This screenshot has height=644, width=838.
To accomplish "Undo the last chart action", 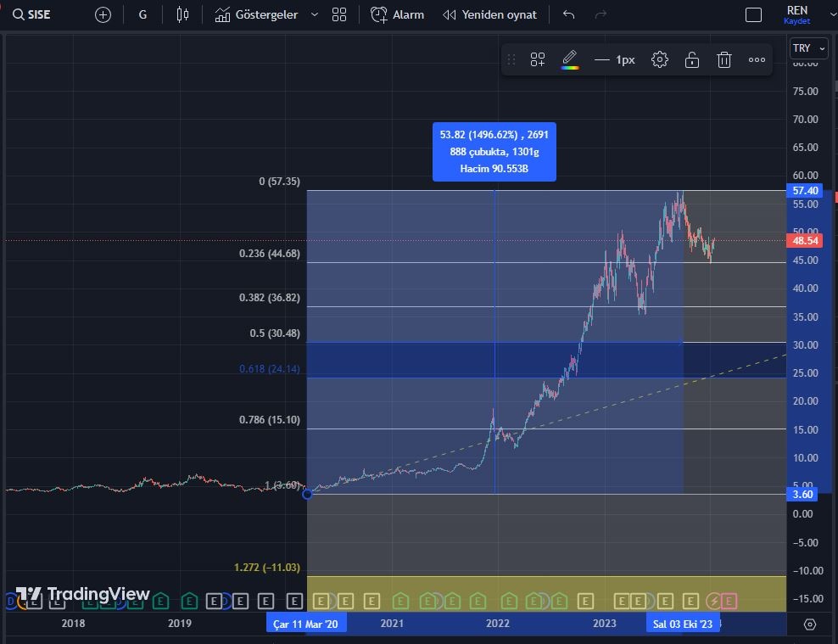I will (568, 14).
